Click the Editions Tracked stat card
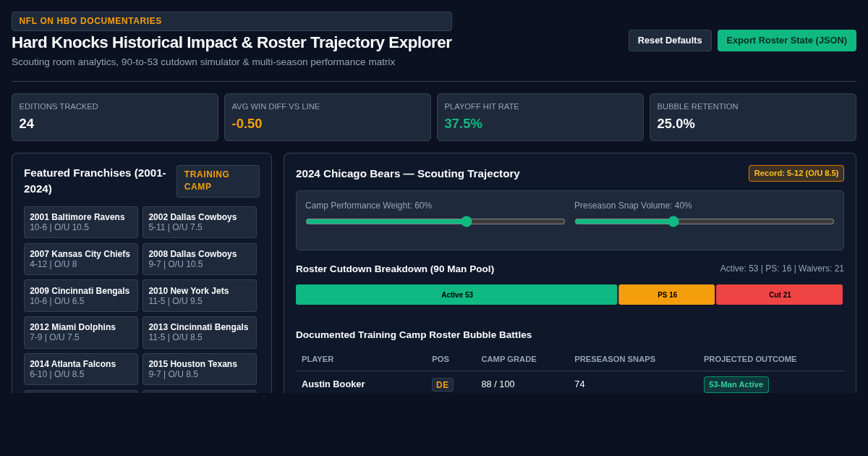The image size is (868, 456). click(x=115, y=117)
